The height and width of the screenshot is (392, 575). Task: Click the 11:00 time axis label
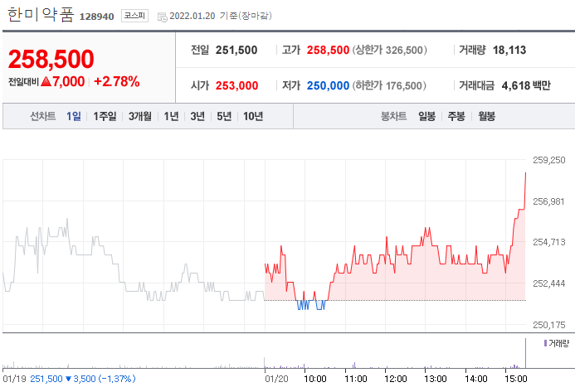(356, 379)
